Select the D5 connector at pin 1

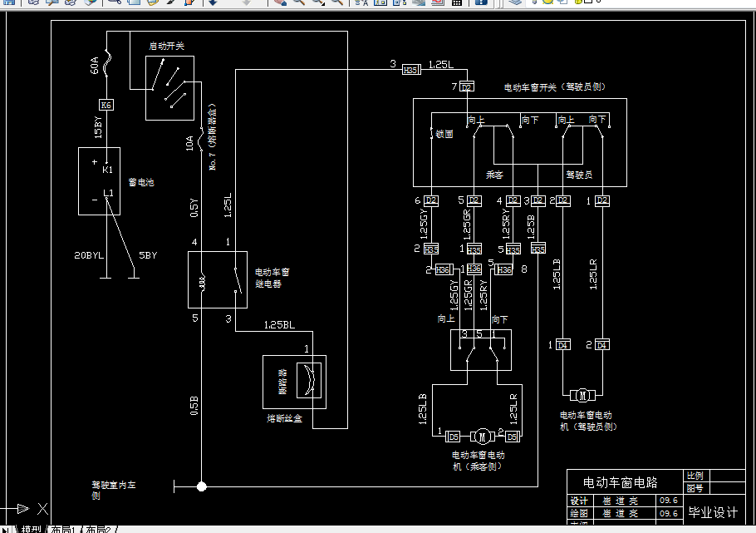(x=453, y=437)
